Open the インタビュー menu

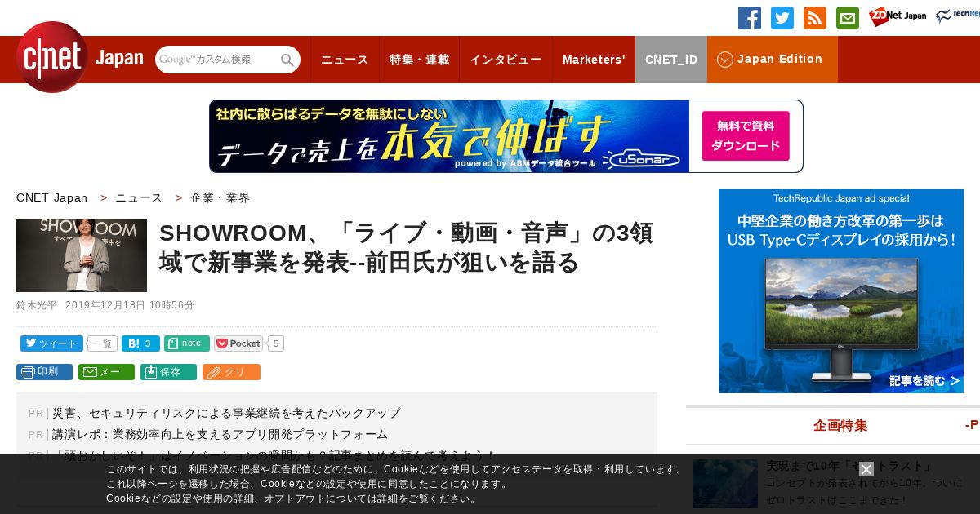(506, 60)
